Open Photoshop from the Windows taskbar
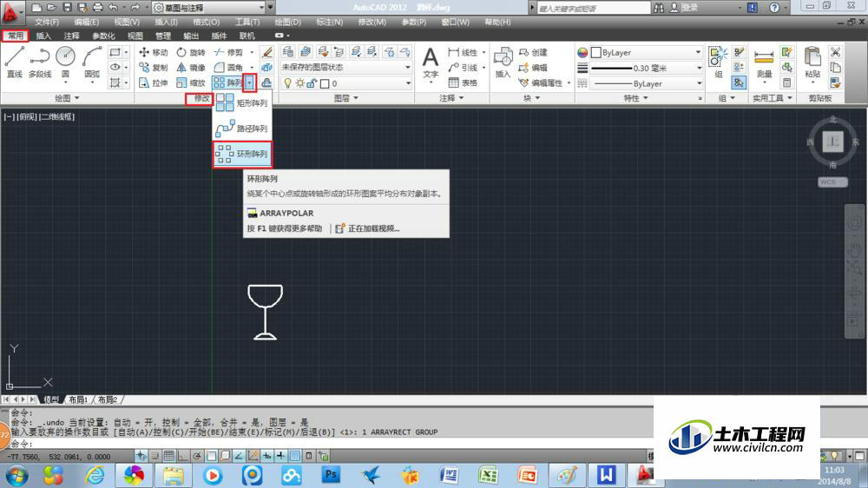Image resolution: width=868 pixels, height=488 pixels. [x=331, y=475]
